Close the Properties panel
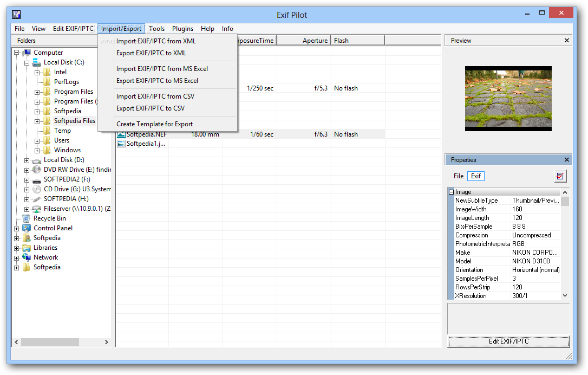This screenshot has width=588, height=375. tap(567, 160)
